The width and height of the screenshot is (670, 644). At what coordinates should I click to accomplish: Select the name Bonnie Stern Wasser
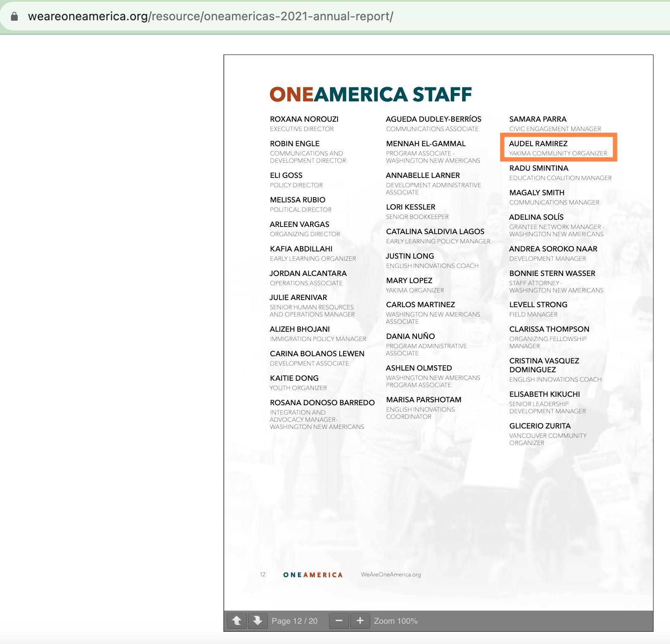tap(552, 273)
